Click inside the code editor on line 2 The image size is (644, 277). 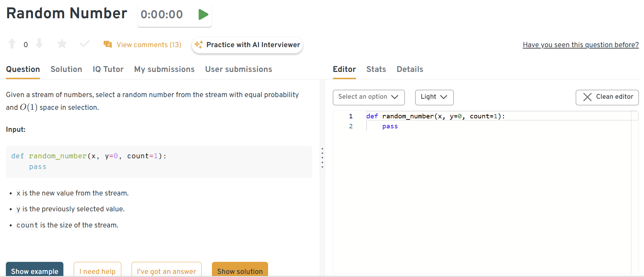pyautogui.click(x=448, y=126)
